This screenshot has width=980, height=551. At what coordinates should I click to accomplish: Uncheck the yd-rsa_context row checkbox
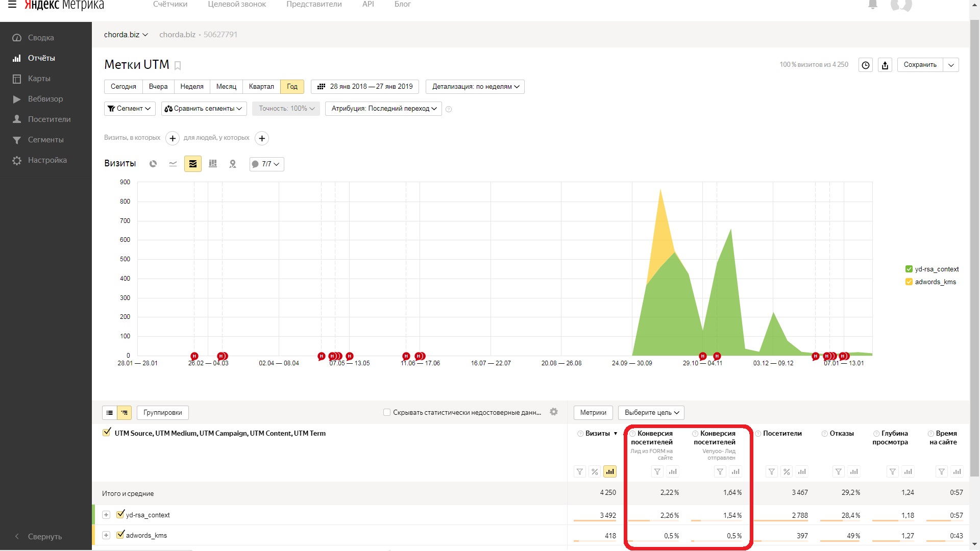120,514
